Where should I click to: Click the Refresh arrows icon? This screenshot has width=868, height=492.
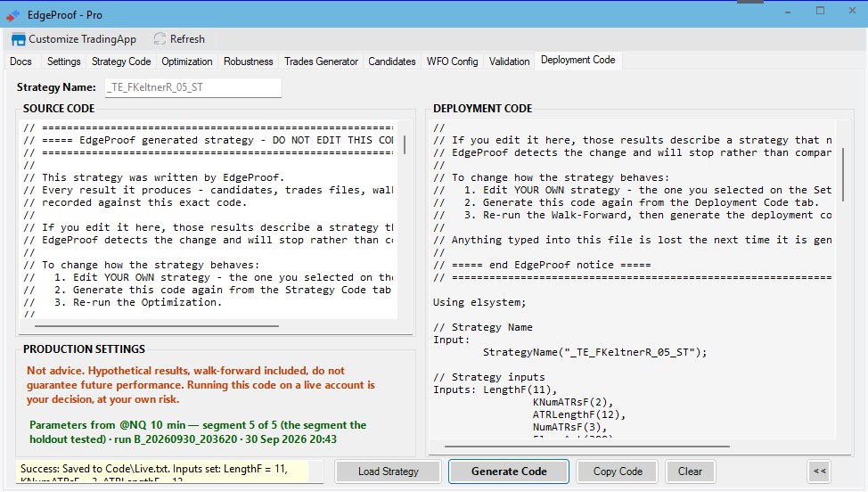[160, 38]
